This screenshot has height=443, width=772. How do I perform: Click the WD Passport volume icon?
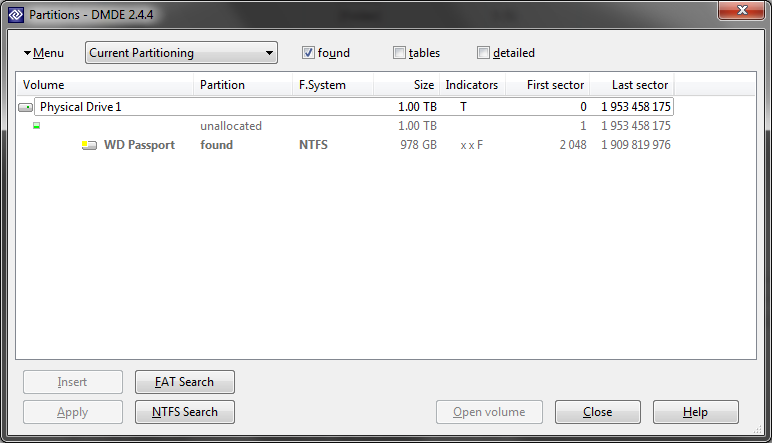[x=89, y=145]
